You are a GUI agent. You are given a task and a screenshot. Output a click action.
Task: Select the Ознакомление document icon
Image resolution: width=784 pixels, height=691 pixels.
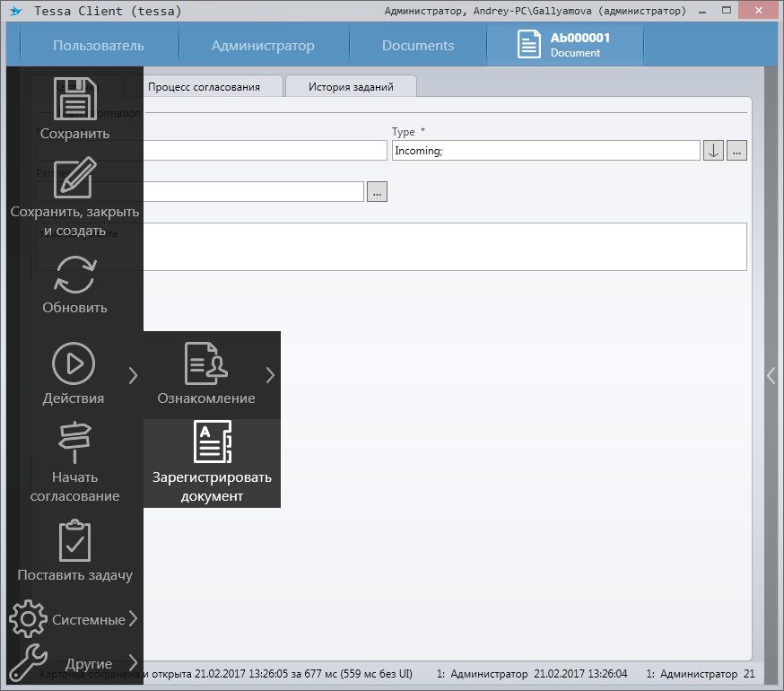[x=205, y=363]
